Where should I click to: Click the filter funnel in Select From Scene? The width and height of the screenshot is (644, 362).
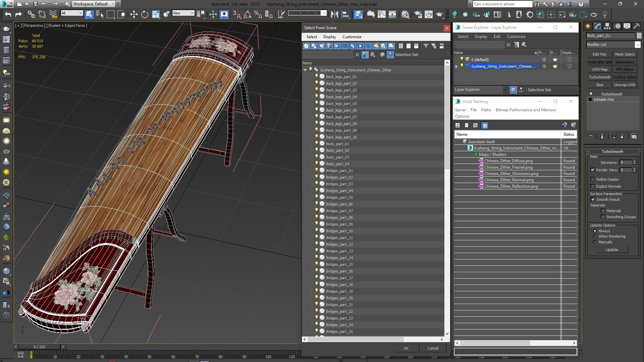426,46
